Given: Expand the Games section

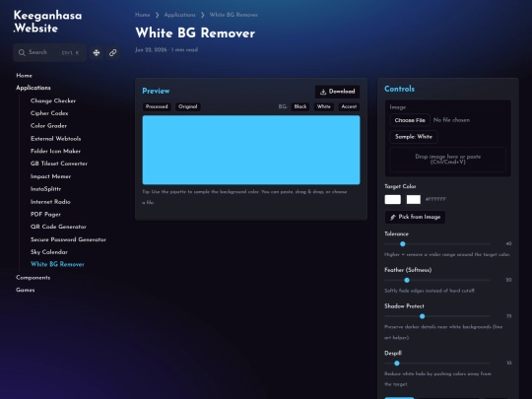Looking at the screenshot, I should [x=25, y=290].
